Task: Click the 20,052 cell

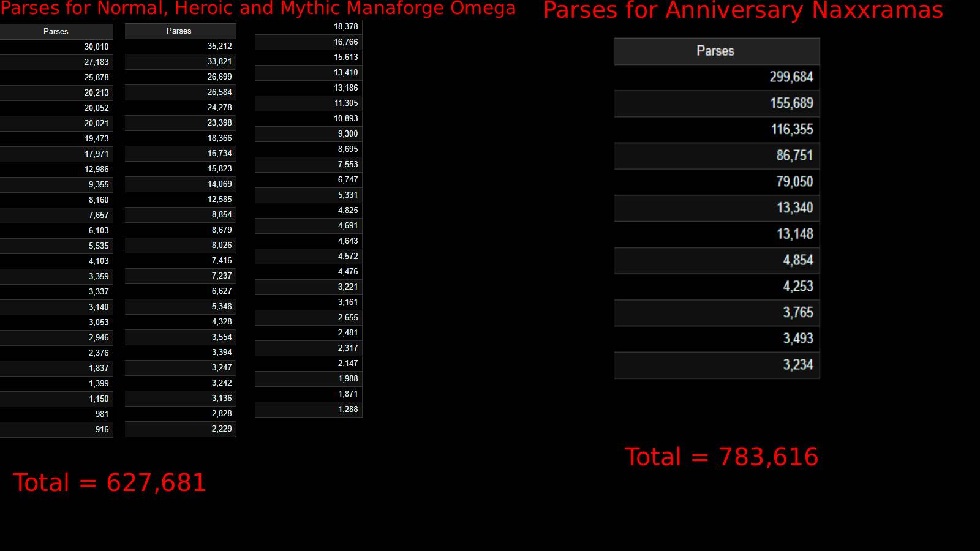Action: [x=56, y=108]
